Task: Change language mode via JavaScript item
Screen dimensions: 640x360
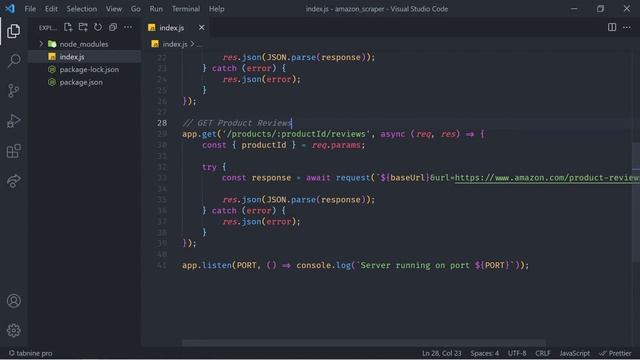Action: (575, 353)
